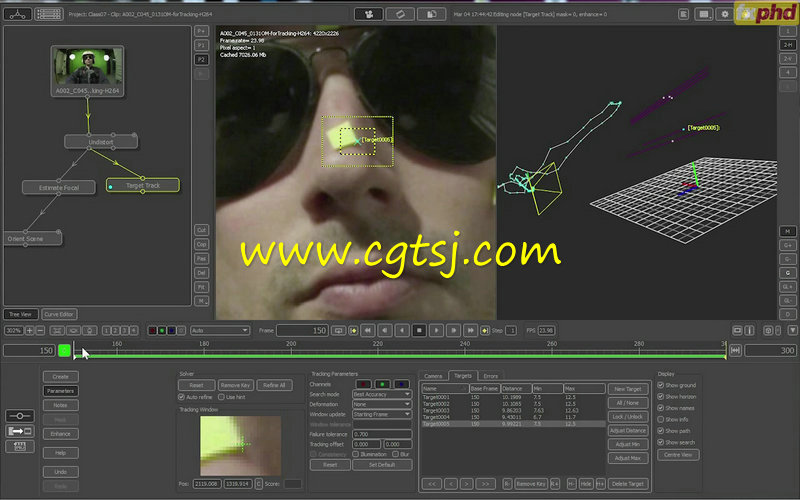
Task: Click the next keyframe diamond icon
Action: pyautogui.click(x=485, y=331)
